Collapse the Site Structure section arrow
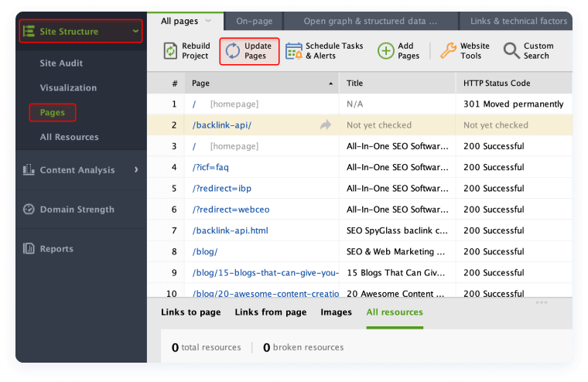Image resolution: width=588 pixels, height=382 pixels. click(135, 32)
